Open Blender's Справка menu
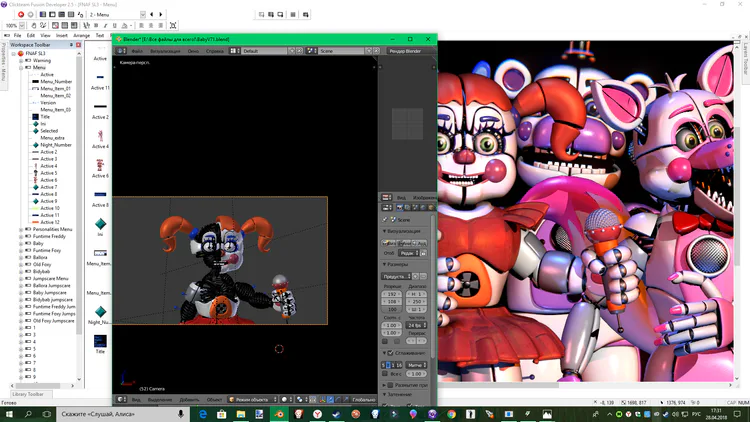Screen dimensions: 750x422 point(215,51)
